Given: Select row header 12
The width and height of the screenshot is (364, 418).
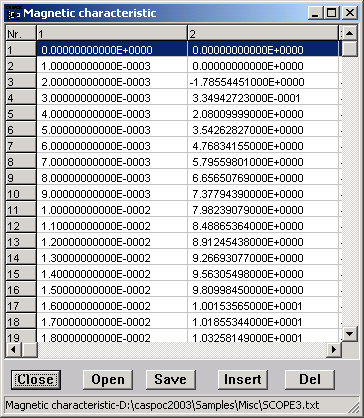Looking at the screenshot, I should click(21, 225).
